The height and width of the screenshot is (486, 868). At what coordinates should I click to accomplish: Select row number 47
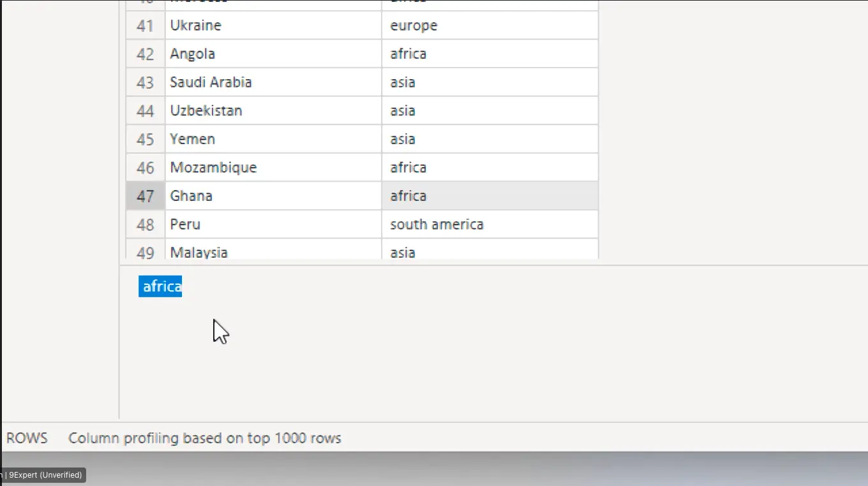click(146, 196)
